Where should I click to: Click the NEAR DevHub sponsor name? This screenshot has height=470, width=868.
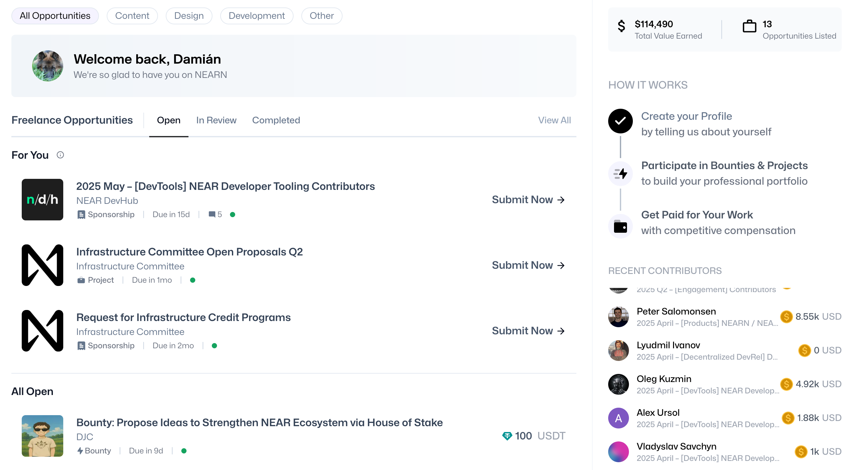coord(107,201)
